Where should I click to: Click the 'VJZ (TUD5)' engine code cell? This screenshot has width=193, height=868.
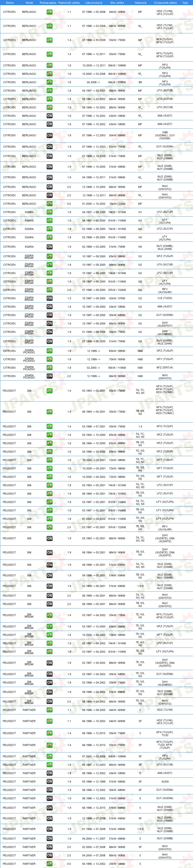click(165, 298)
